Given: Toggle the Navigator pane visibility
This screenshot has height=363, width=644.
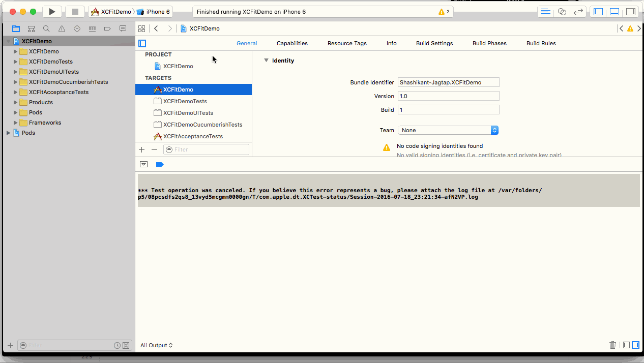Looking at the screenshot, I should click(x=598, y=12).
